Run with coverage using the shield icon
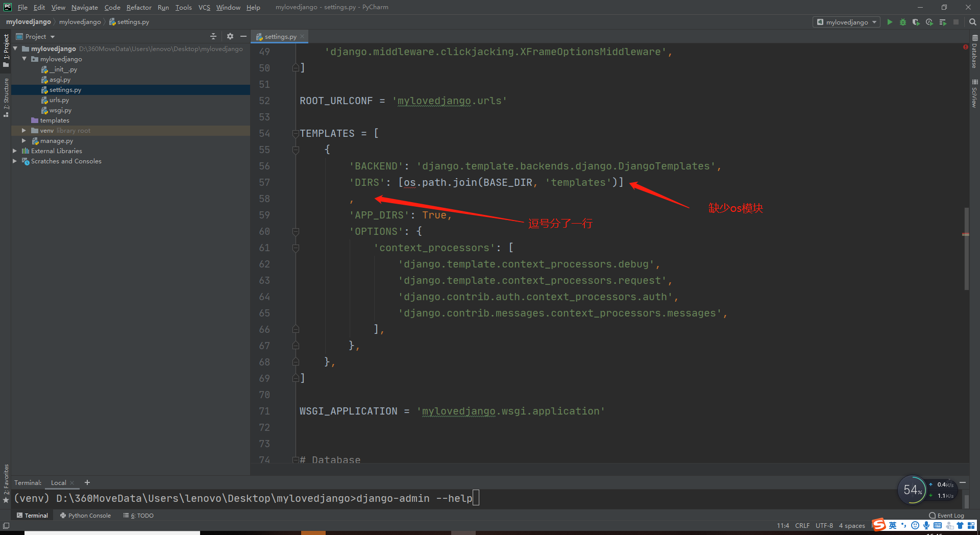 [x=916, y=22]
